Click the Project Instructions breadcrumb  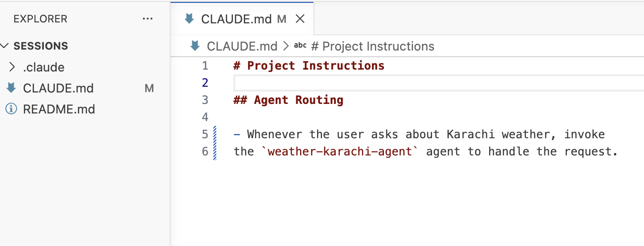[378, 46]
